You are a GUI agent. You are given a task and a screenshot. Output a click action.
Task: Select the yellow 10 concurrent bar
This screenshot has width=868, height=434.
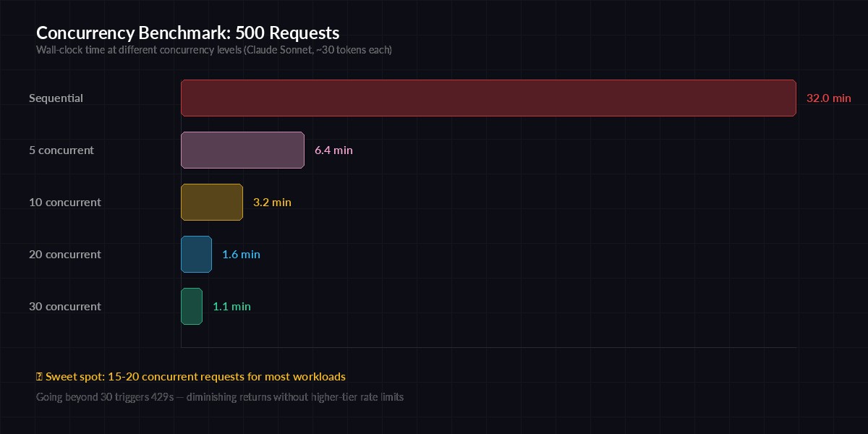[211, 202]
